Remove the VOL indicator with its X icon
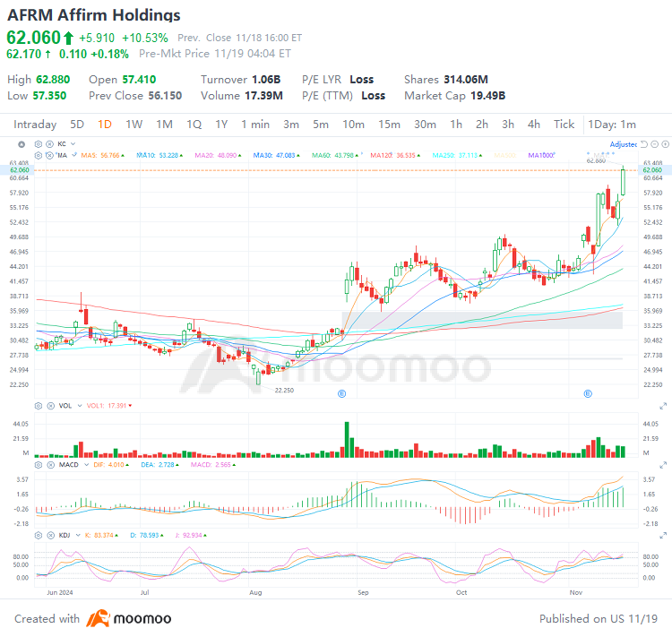Viewport: 672px width, 637px height. coord(50,406)
